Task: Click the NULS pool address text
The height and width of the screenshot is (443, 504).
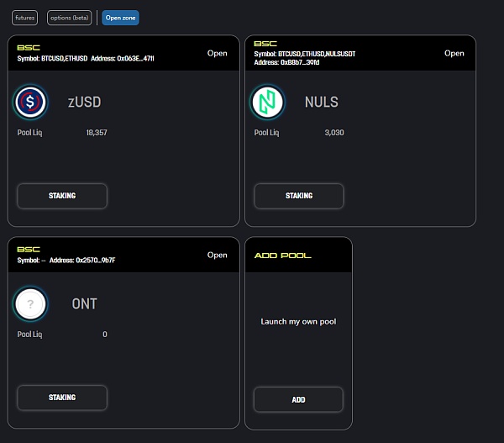Action: [x=287, y=63]
